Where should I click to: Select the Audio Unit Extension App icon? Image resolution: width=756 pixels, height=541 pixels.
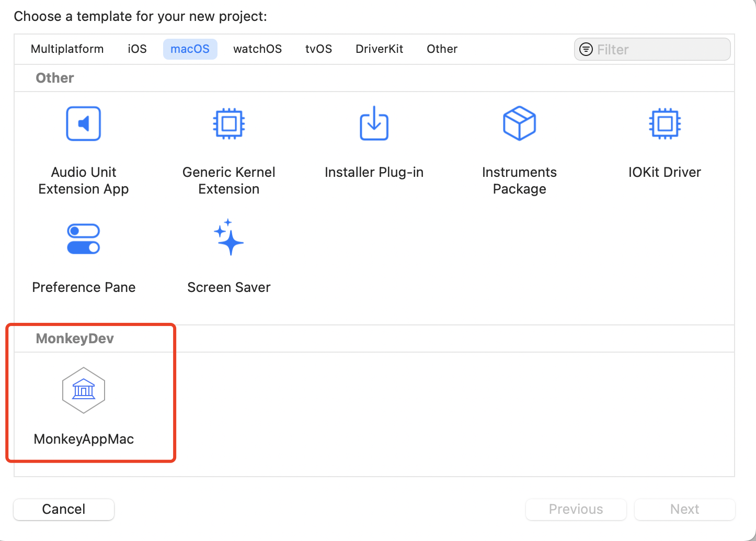pyautogui.click(x=84, y=123)
